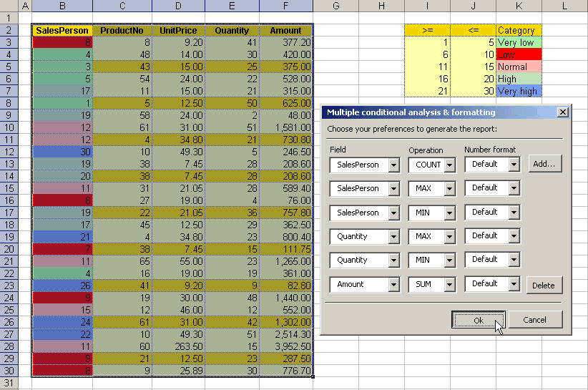Click the Amount column header cell
This screenshot has height=390, width=588.
click(285, 30)
